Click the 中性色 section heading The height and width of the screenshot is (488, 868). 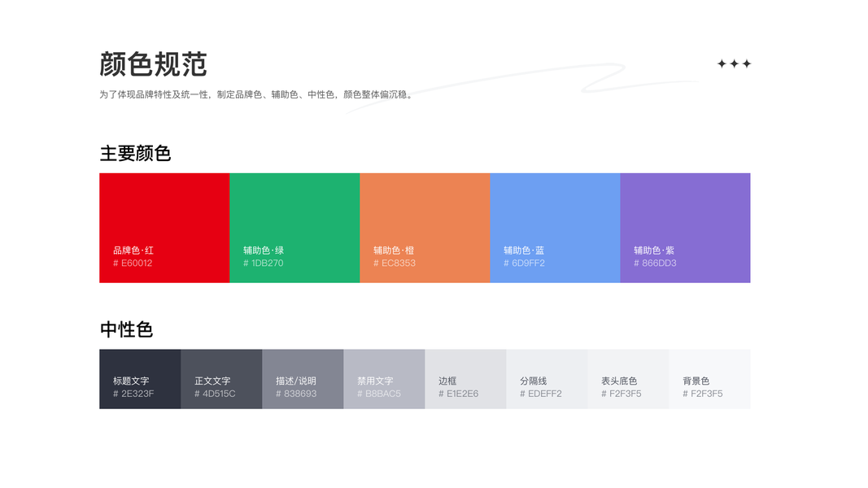click(126, 329)
